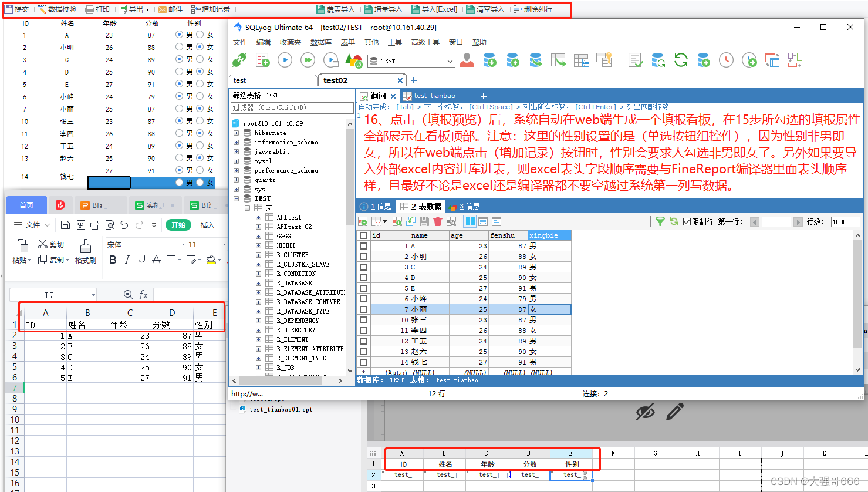
Task: Switch result to grid view icon
Action: (470, 221)
